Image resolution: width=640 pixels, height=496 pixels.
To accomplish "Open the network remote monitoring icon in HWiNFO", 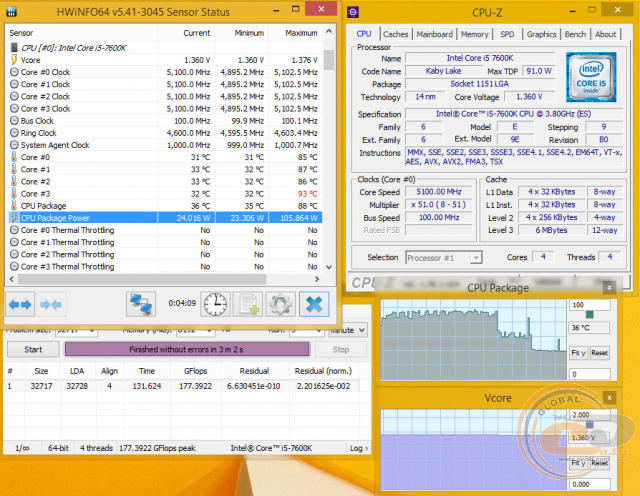I will (x=141, y=304).
